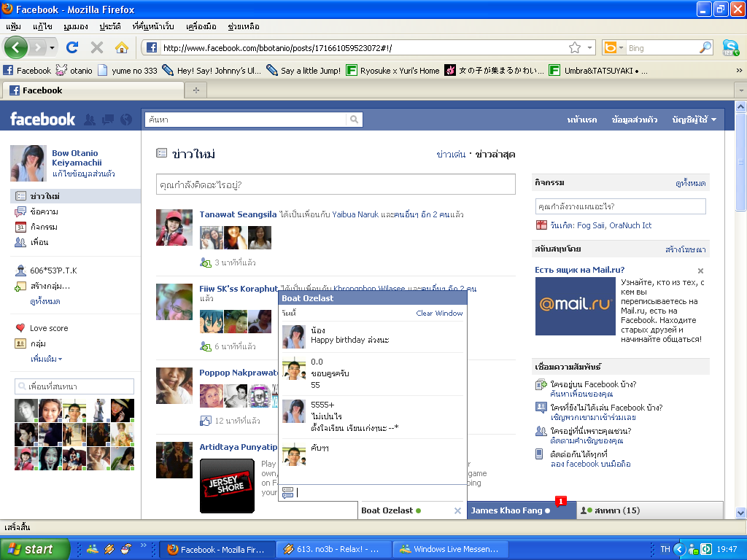747x560 pixels.
Task: Expand the Windows quick launch chevron
Action: [144, 545]
